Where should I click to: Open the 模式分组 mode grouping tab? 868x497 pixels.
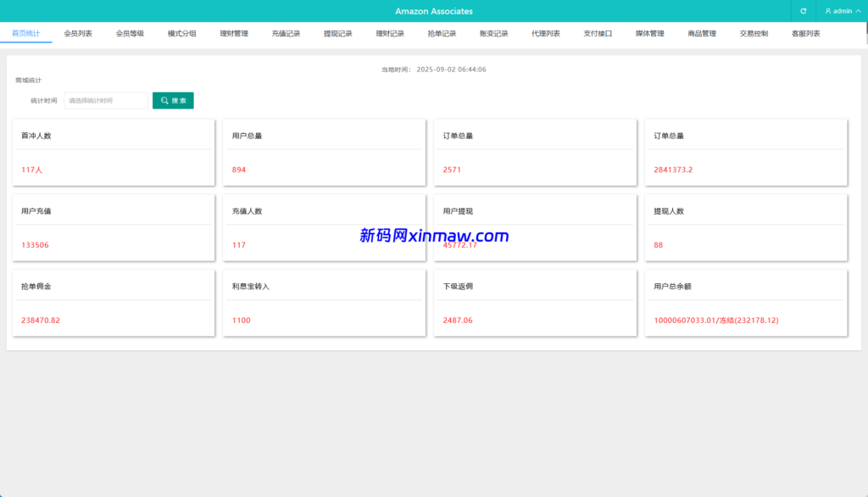[181, 33]
